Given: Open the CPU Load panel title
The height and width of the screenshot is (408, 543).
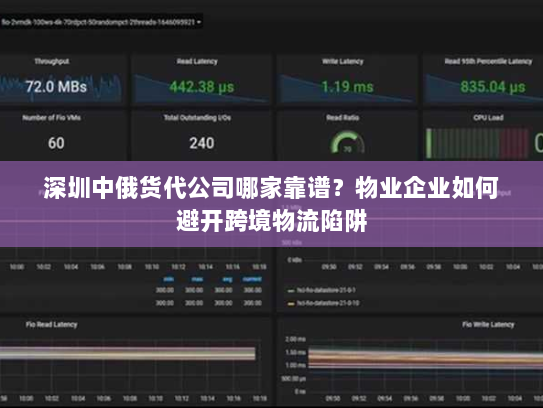Looking at the screenshot, I should point(488,118).
